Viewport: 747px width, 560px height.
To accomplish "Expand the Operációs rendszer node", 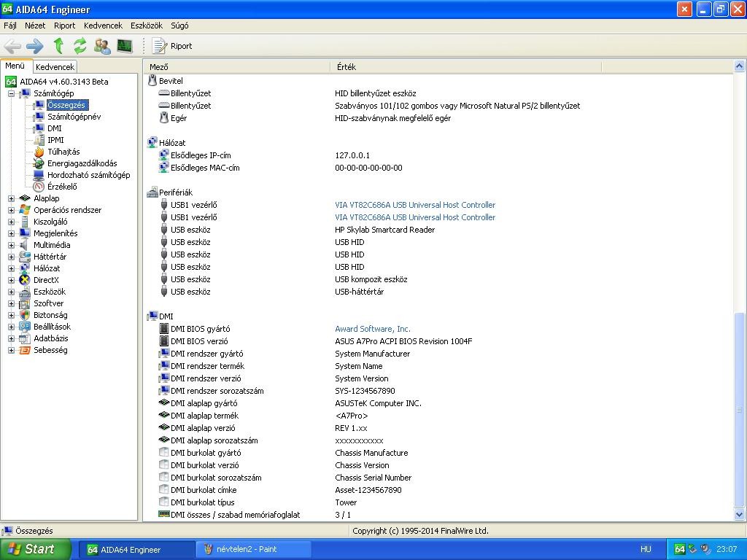I will point(11,210).
